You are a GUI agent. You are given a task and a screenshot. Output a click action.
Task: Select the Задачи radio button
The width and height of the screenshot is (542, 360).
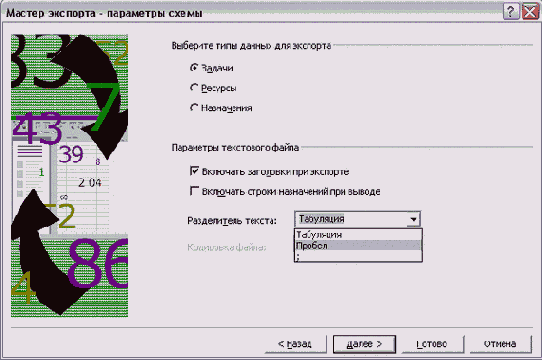click(x=195, y=68)
